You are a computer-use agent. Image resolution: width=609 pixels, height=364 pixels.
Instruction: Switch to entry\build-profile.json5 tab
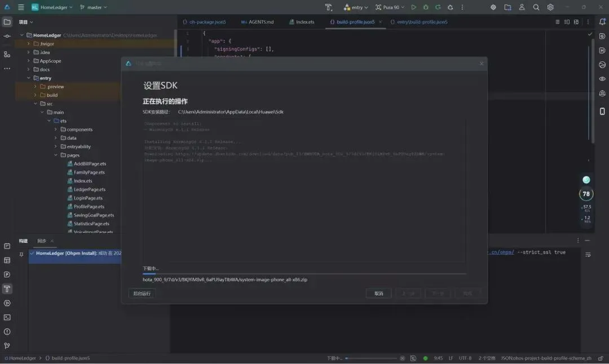click(418, 22)
